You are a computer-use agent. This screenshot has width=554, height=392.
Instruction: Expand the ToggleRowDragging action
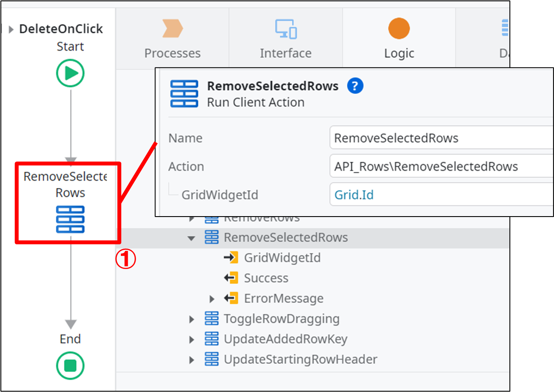pyautogui.click(x=192, y=320)
